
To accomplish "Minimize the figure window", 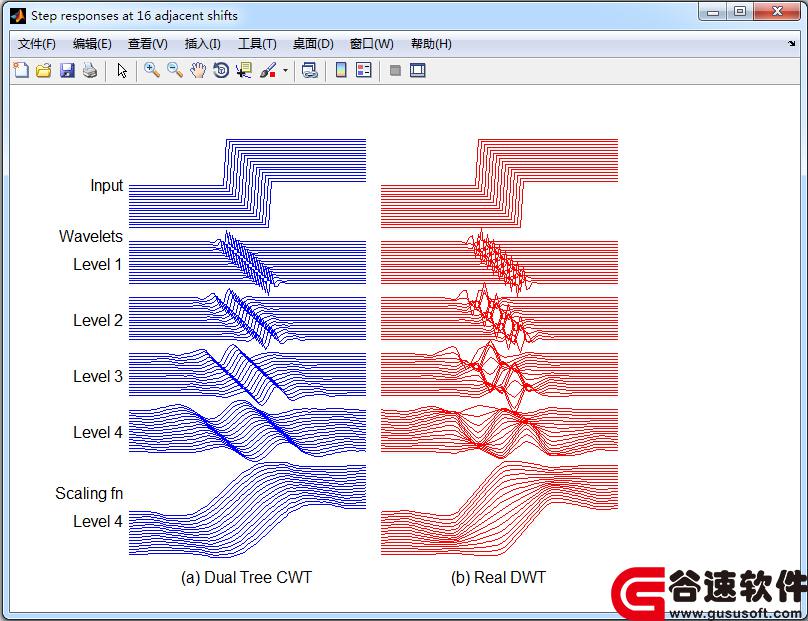I will tap(713, 12).
